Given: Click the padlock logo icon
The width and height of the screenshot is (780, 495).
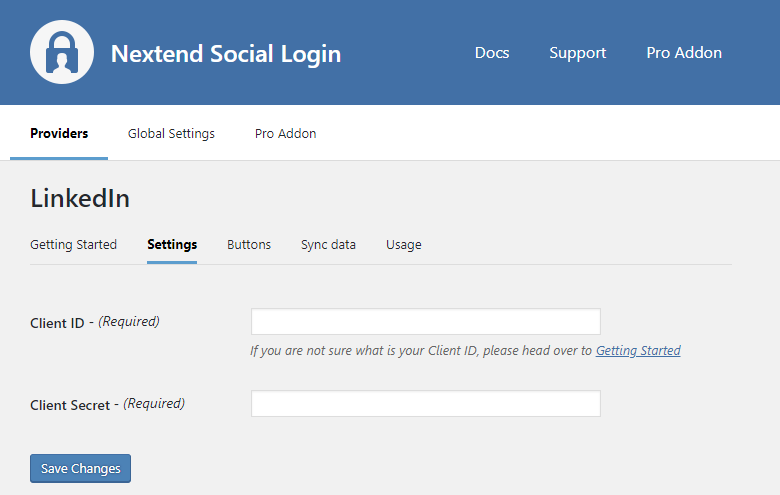Looking at the screenshot, I should tap(62, 52).
